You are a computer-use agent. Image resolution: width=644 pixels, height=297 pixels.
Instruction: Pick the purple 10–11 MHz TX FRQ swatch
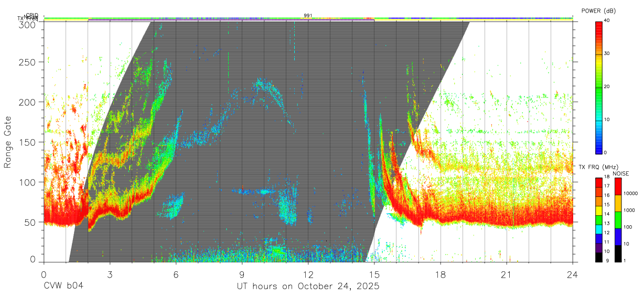pos(599,248)
